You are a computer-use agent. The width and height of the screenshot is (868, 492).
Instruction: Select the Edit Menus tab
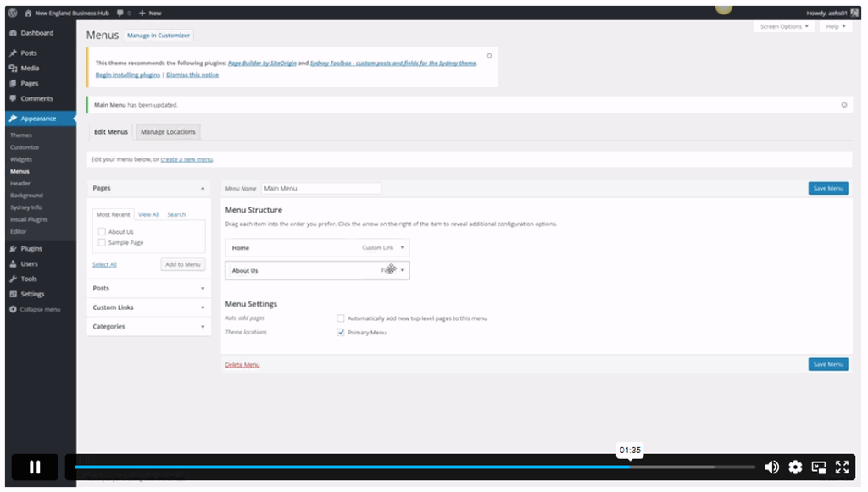[111, 132]
